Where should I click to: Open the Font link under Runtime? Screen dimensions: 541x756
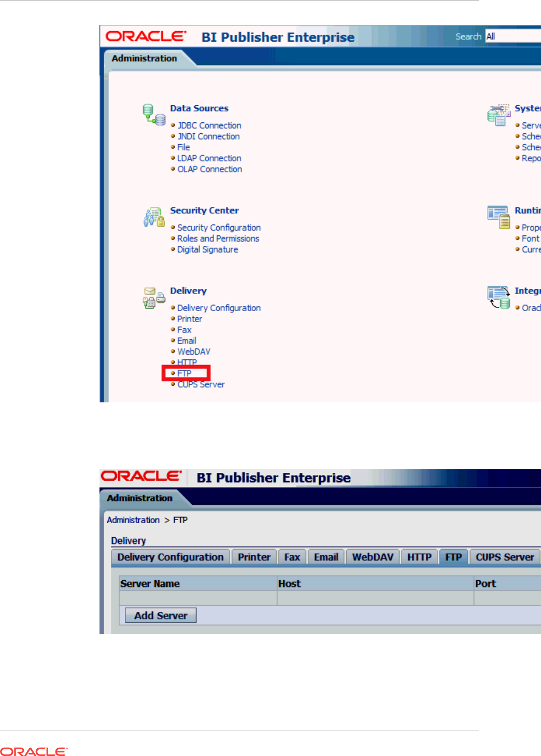531,239
